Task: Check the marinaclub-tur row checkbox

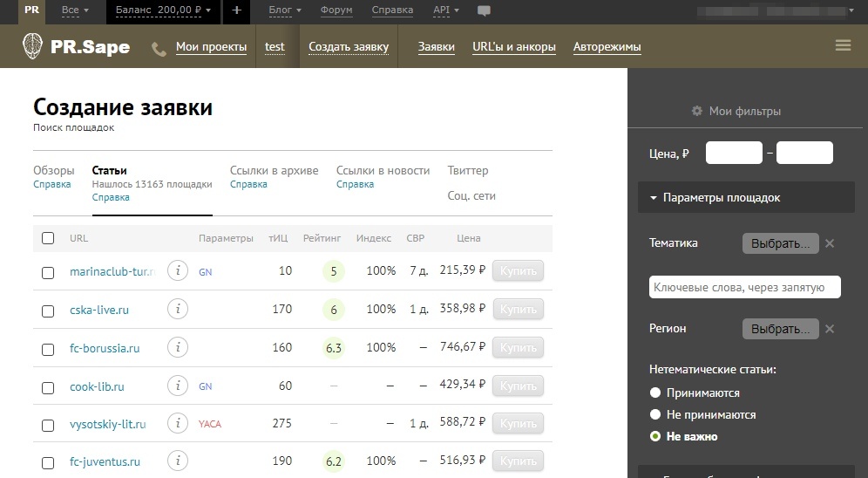Action: [48, 272]
